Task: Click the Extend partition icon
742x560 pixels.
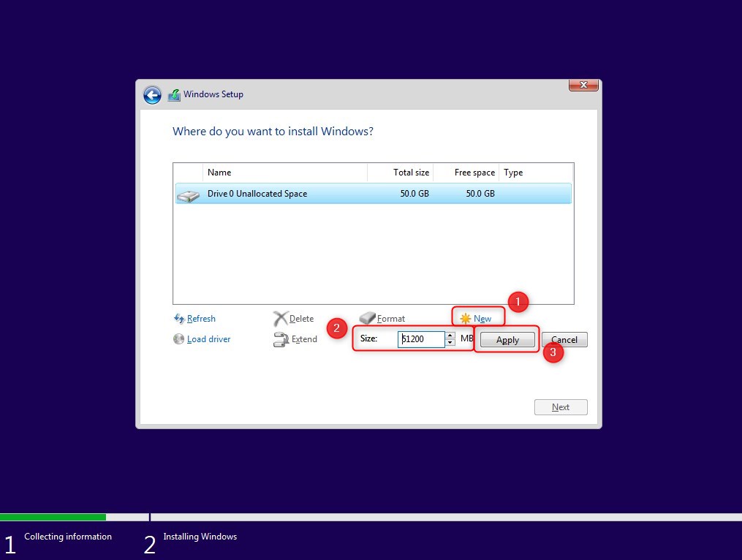Action: coord(281,339)
